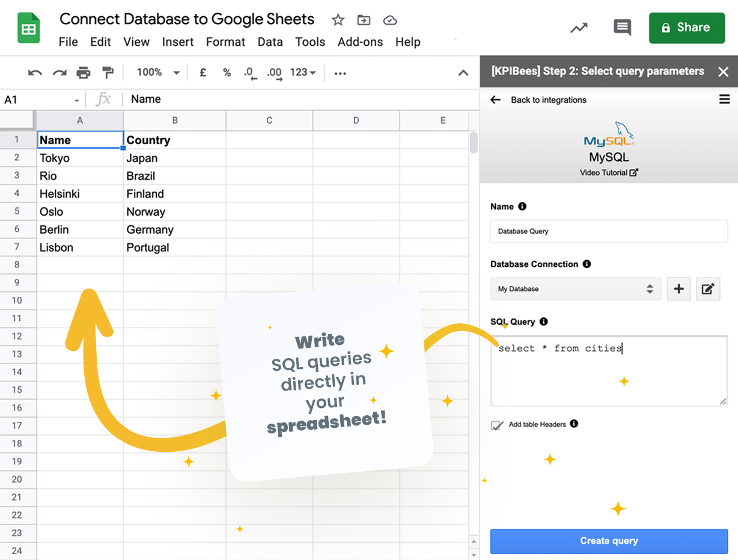Close the KPIBees sidebar
Screen dimensions: 738x560
click(x=723, y=72)
